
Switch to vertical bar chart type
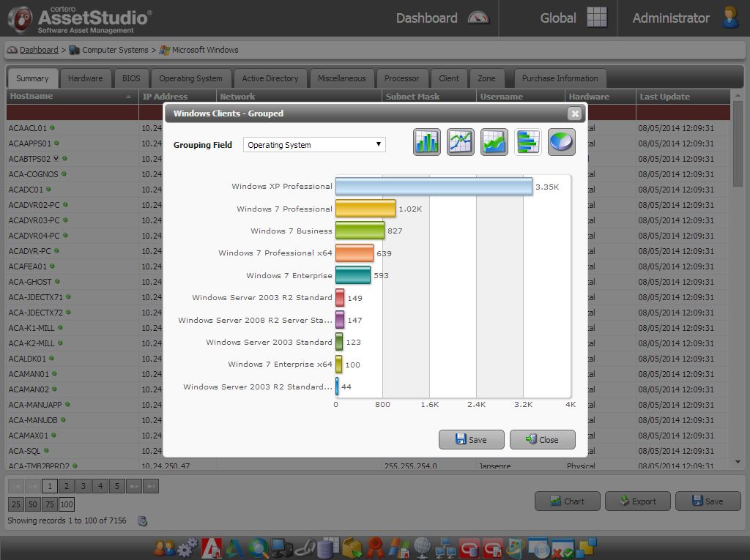coord(427,142)
